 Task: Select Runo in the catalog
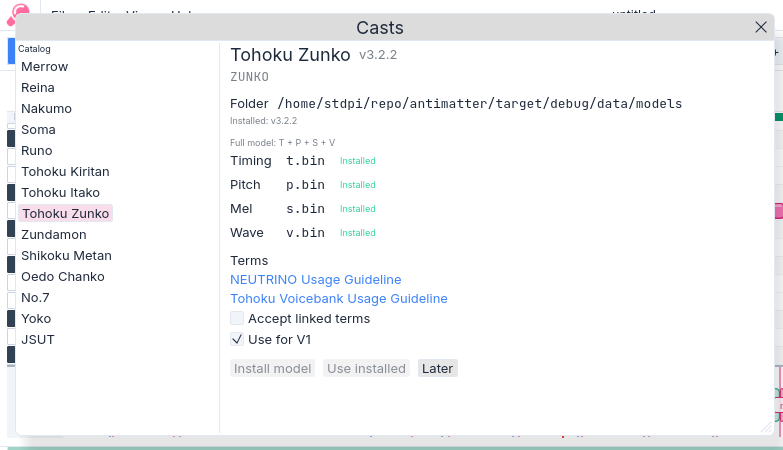(37, 151)
